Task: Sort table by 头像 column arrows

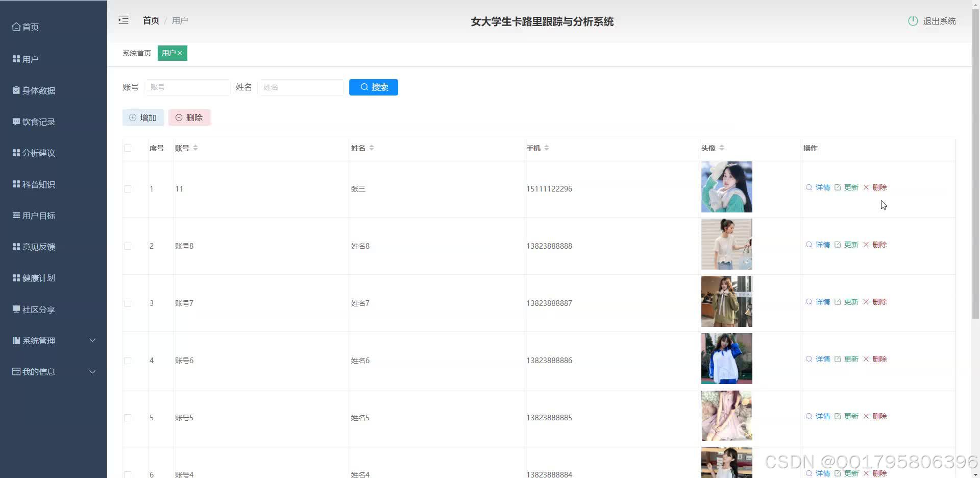Action: [722, 148]
